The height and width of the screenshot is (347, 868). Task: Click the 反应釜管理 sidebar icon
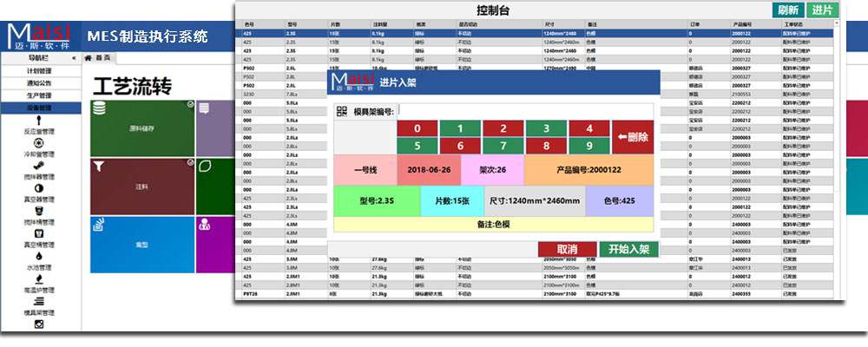tap(39, 120)
